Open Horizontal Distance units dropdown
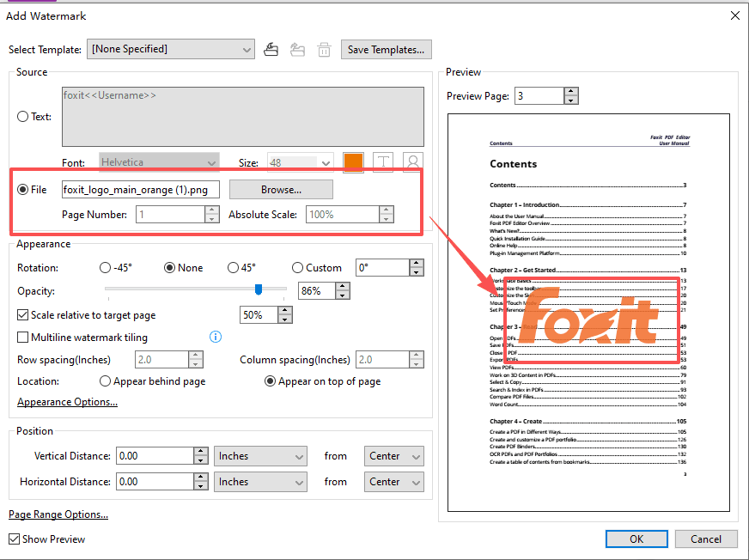The width and height of the screenshot is (749, 560). 260,482
